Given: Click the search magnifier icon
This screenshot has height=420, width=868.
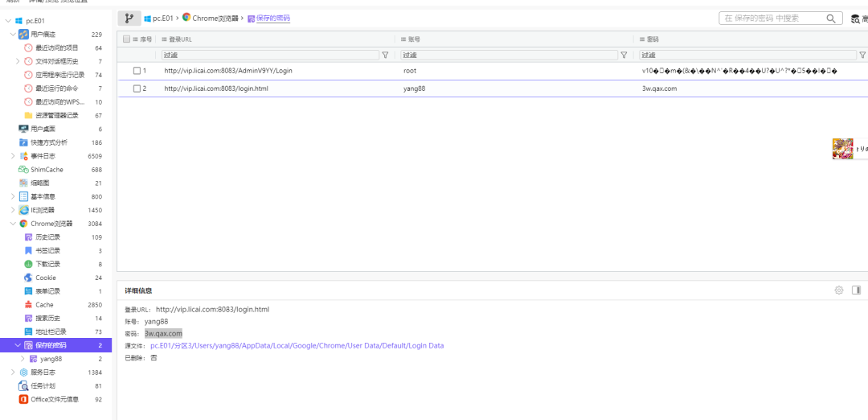Looking at the screenshot, I should click(x=831, y=19).
